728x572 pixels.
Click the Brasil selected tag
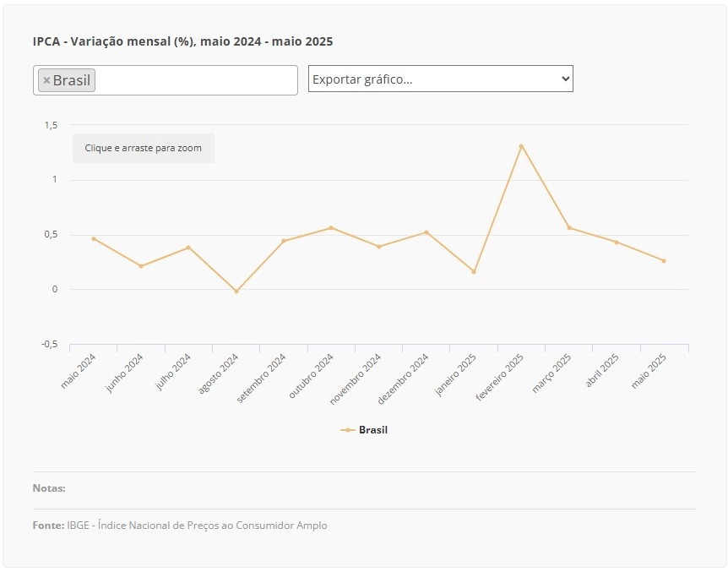tap(67, 80)
